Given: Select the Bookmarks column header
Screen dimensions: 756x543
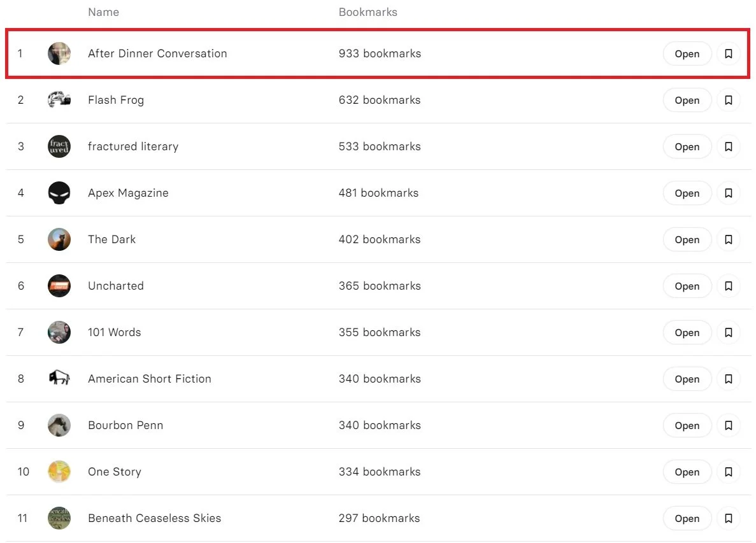Looking at the screenshot, I should 368,12.
